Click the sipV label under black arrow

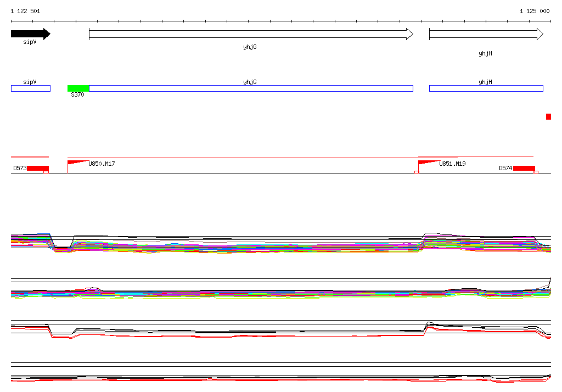point(30,42)
